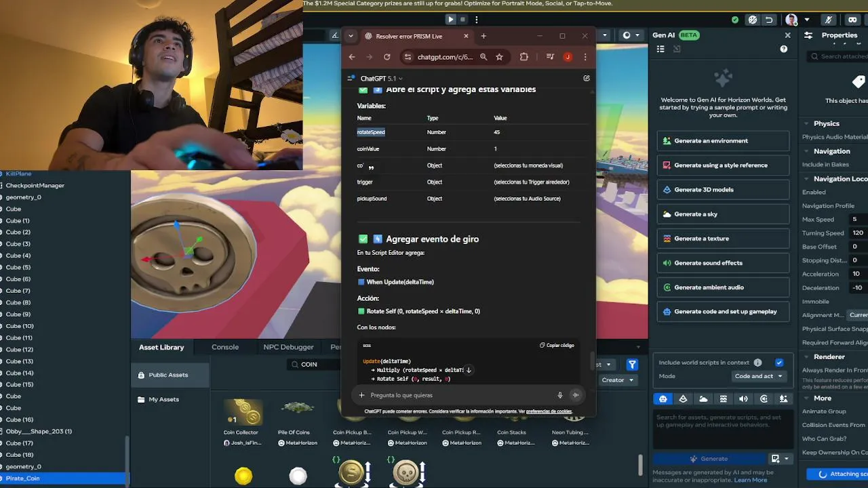Go back in the Chrome window

pos(352,57)
